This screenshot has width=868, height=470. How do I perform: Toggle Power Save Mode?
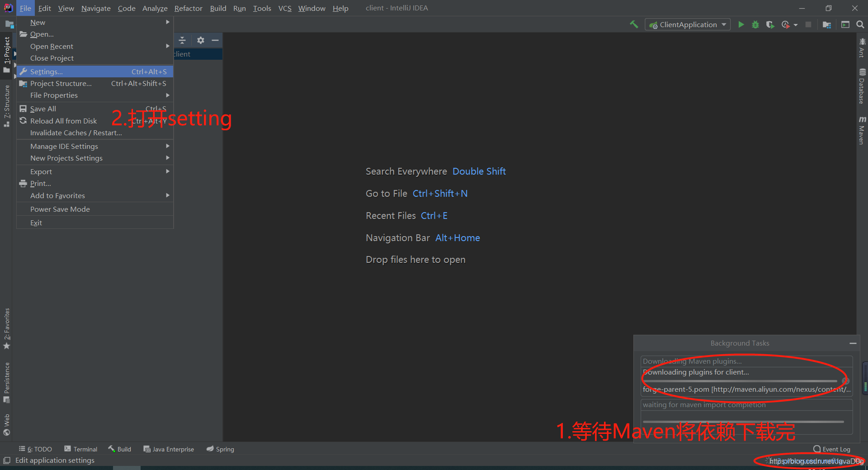95,209
